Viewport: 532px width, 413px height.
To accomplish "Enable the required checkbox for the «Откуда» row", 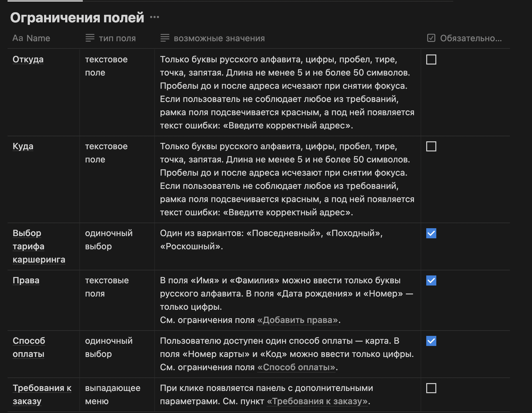I will coord(431,60).
